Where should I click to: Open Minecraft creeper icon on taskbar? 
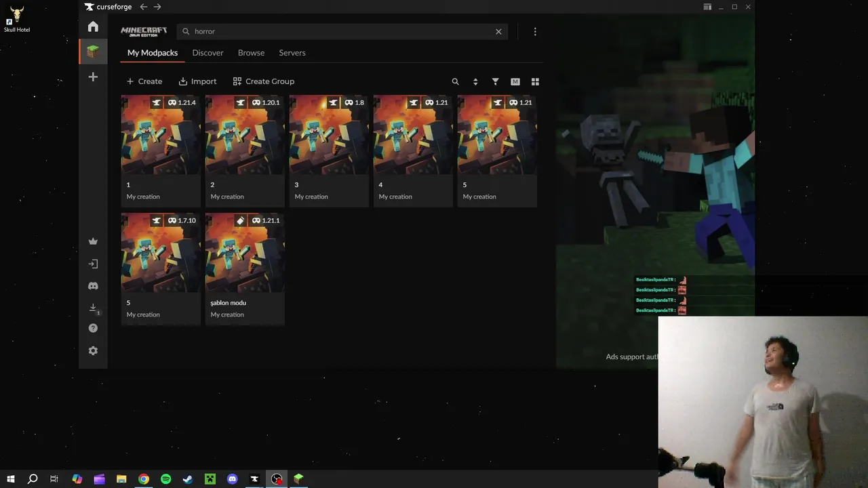[x=210, y=479]
